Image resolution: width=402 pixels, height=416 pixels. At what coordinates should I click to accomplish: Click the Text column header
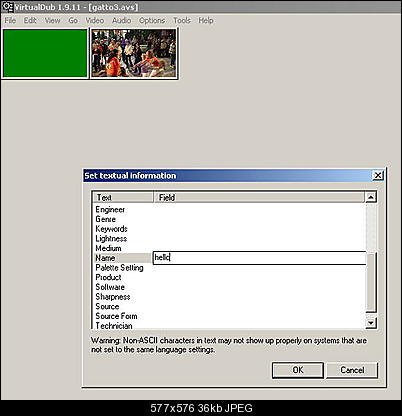point(123,198)
